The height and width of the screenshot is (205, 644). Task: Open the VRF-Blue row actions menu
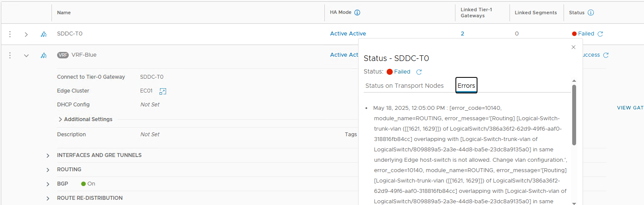point(10,55)
